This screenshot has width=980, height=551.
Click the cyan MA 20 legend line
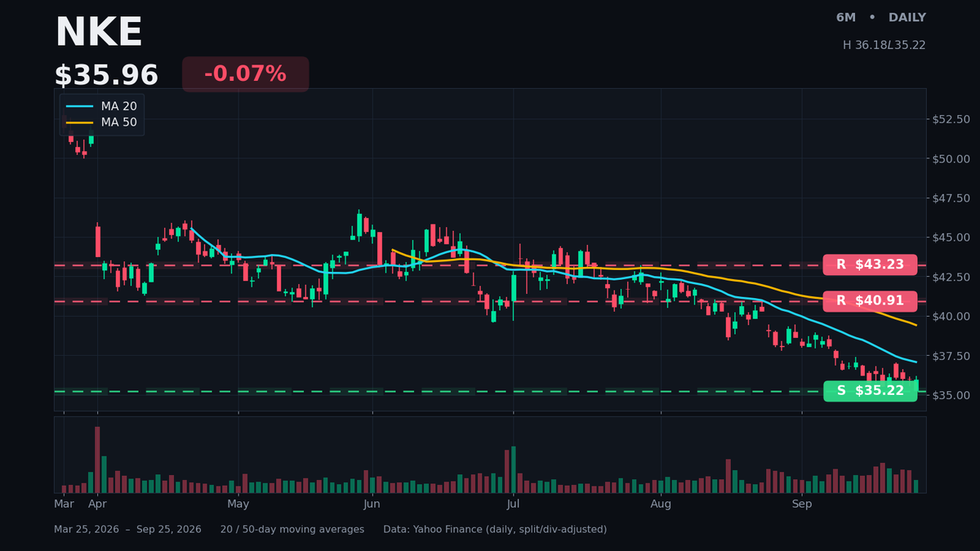coord(79,106)
